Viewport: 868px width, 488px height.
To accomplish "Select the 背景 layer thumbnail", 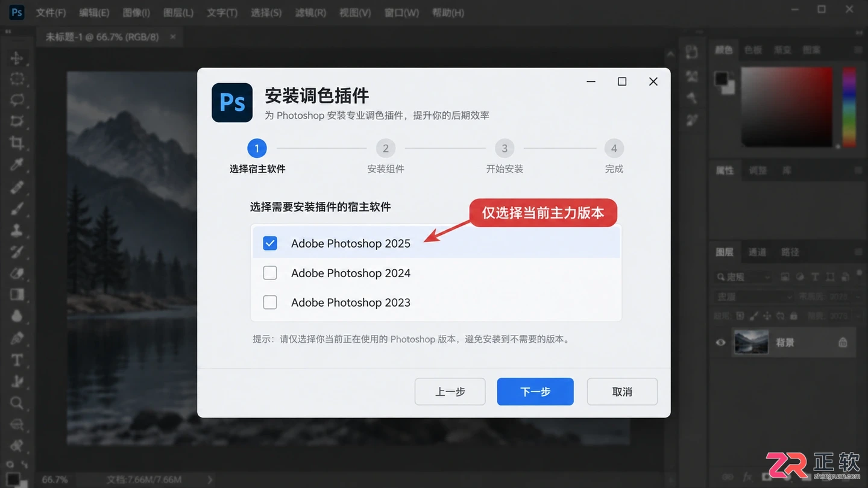I will [752, 342].
